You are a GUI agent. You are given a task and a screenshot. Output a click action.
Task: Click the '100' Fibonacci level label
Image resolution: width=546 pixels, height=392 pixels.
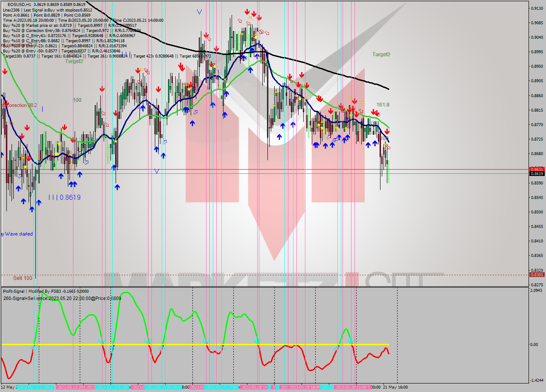(77, 100)
